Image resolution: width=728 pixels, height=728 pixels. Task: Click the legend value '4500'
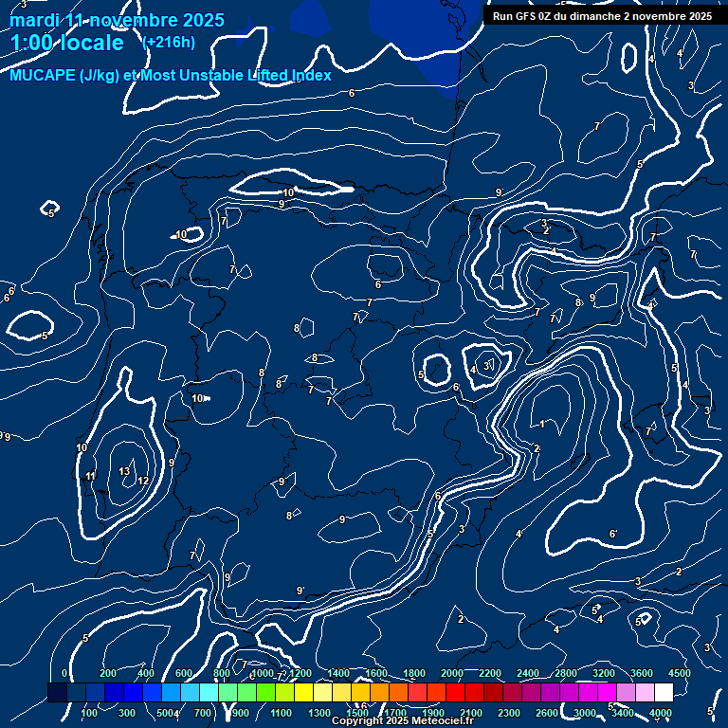[x=680, y=673]
